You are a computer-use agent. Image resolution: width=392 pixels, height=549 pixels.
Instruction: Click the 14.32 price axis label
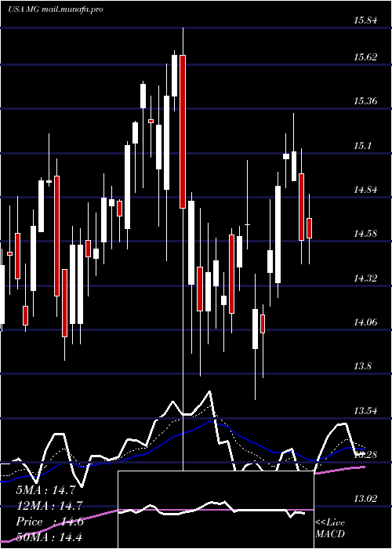click(365, 278)
